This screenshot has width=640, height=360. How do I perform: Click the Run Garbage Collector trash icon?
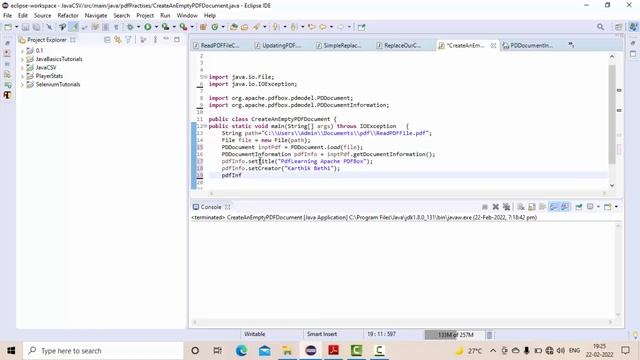[x=489, y=335]
